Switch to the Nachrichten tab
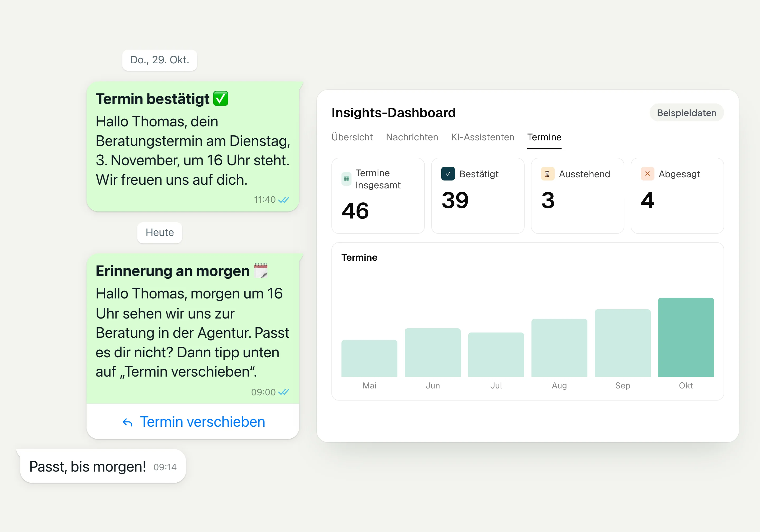This screenshot has width=760, height=532. 412,137
